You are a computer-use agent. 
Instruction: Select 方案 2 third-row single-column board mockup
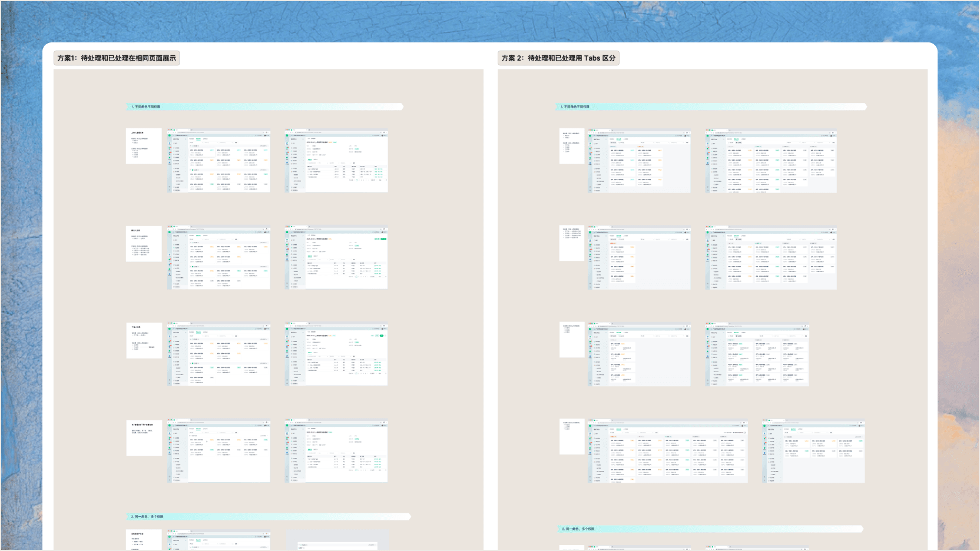[x=639, y=354]
